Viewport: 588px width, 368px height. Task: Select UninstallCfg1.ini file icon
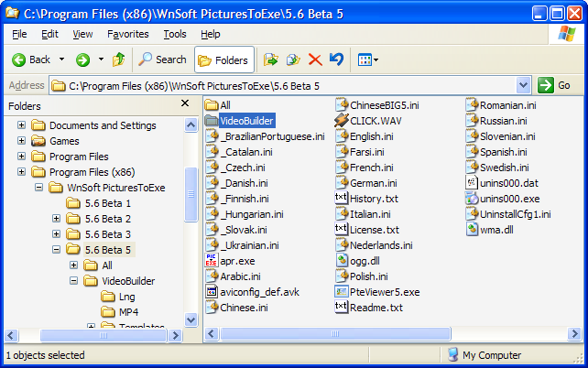coord(472,214)
